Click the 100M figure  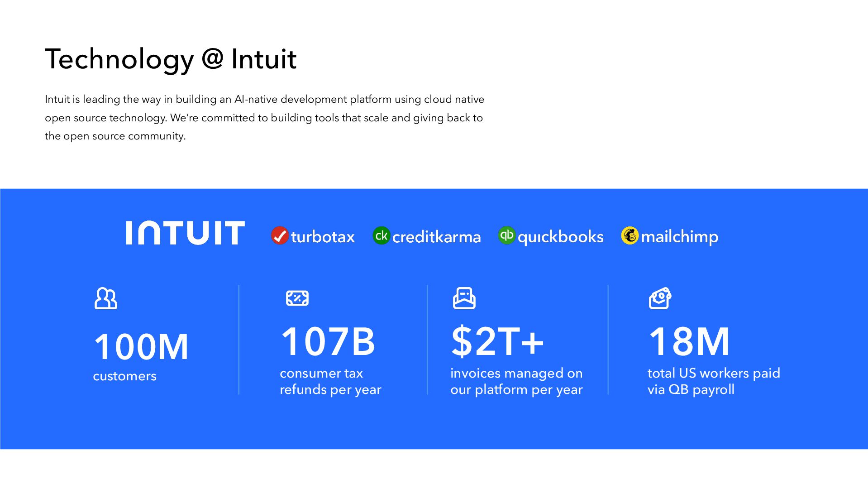[x=141, y=347]
